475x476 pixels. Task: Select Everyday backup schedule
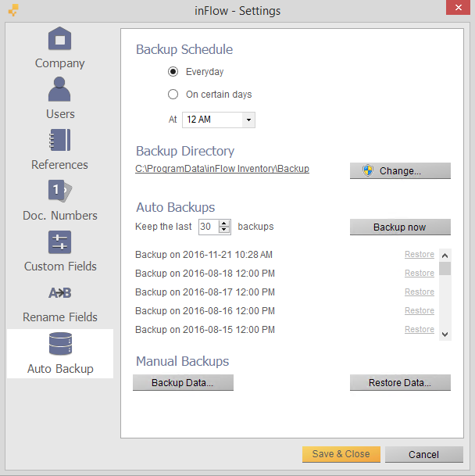tap(173, 72)
